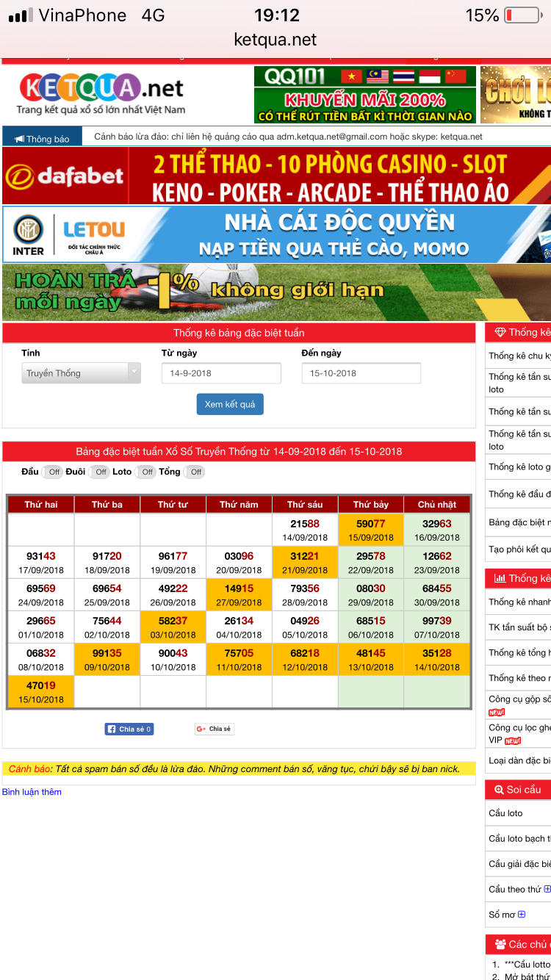Click the Thứ ba column header
551x980 pixels.
coord(107,505)
